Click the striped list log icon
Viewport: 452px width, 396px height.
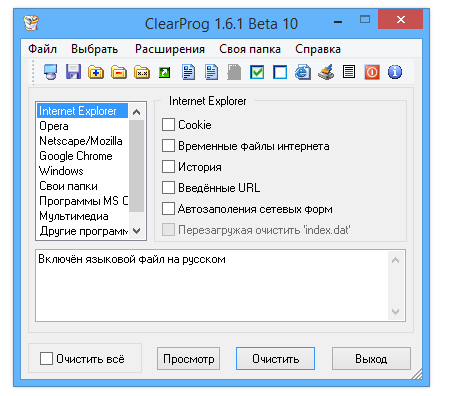pos(349,72)
